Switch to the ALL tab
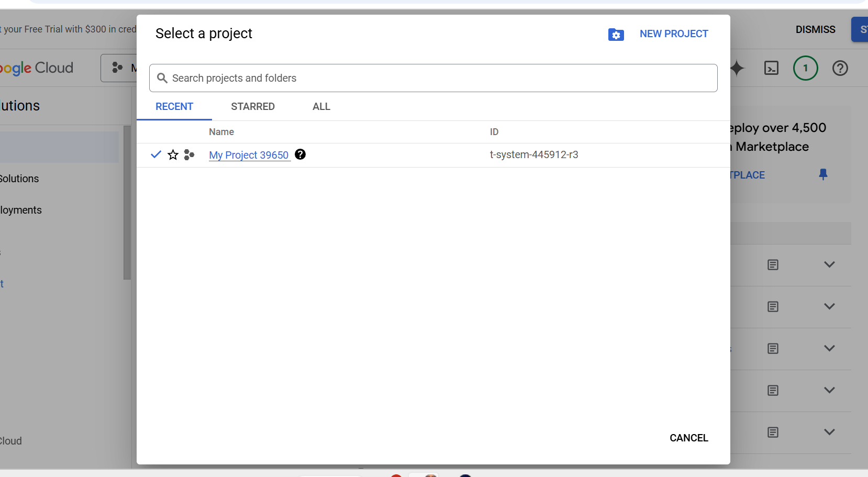 click(321, 107)
